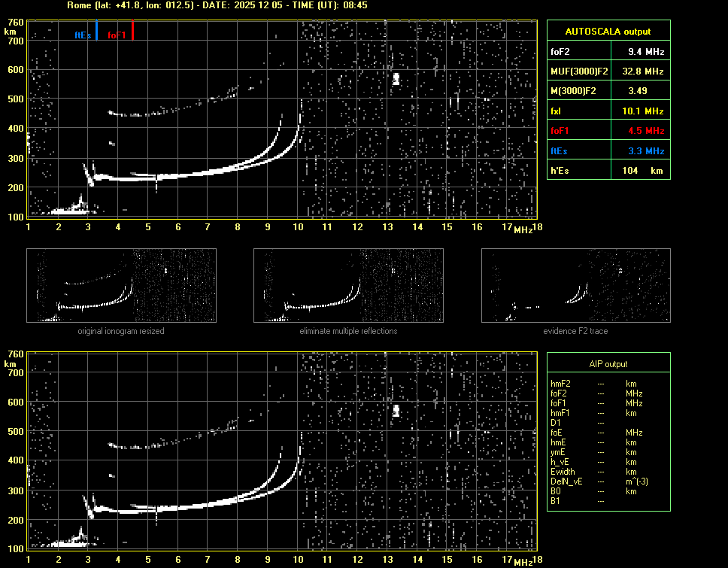Click the blue ftEs marker above the upper ionogram
Viewport: 728px width, 568px height.
96,32
